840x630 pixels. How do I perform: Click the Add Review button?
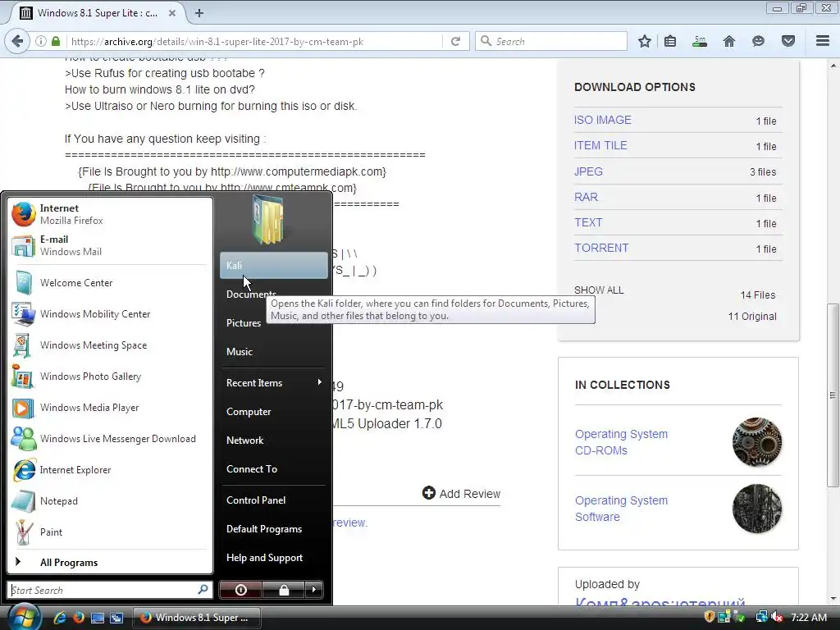461,493
